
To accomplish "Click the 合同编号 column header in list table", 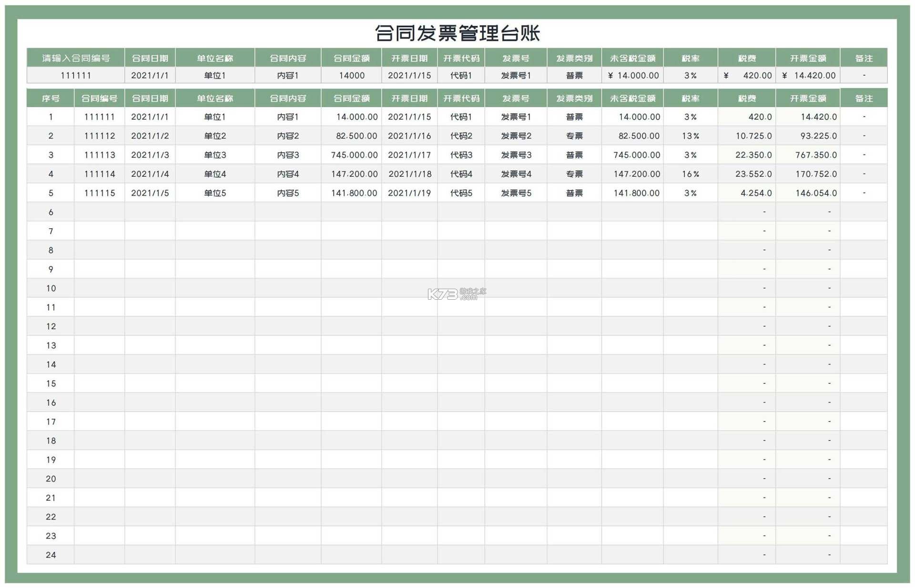I will coord(99,98).
